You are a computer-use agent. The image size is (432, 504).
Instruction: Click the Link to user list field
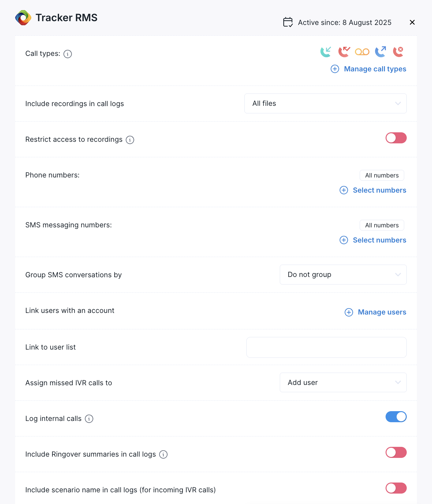(326, 347)
